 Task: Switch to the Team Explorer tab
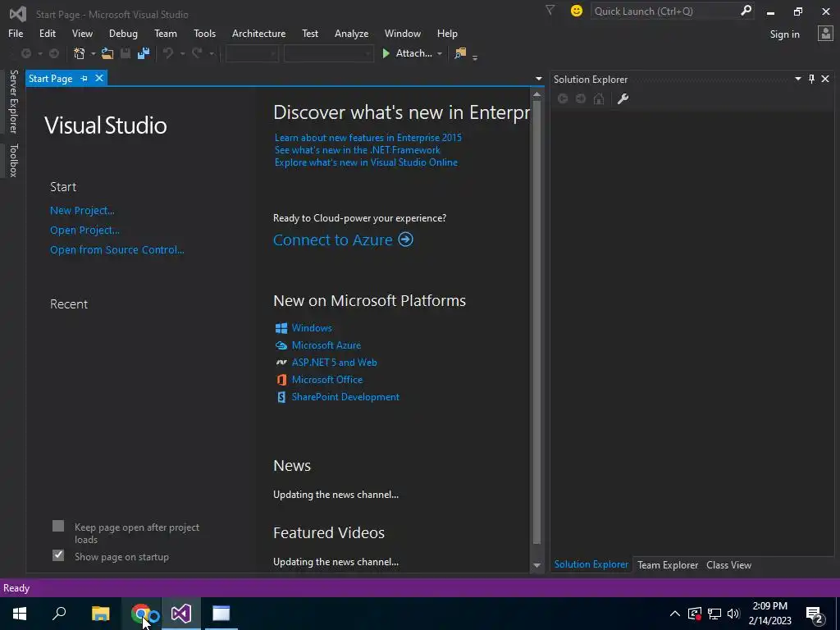pyautogui.click(x=668, y=564)
